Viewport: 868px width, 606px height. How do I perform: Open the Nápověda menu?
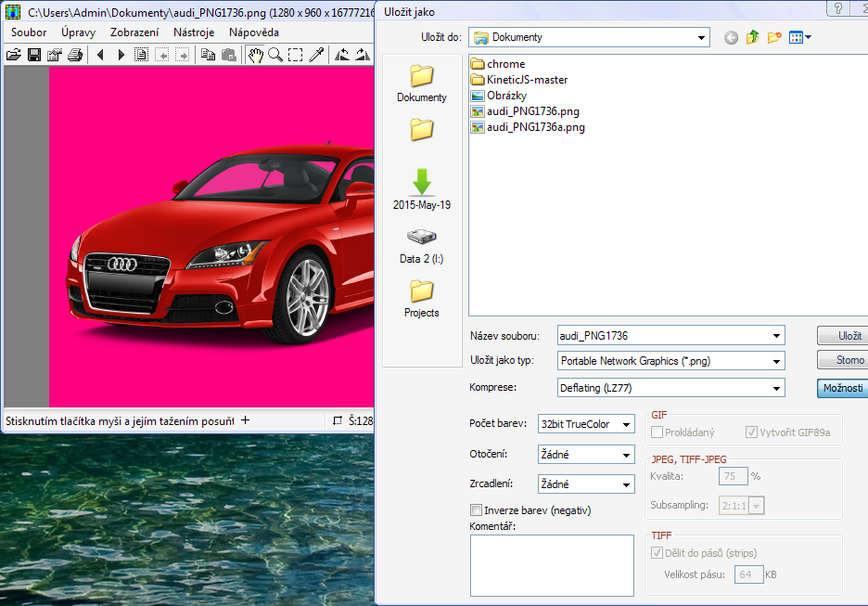click(254, 32)
